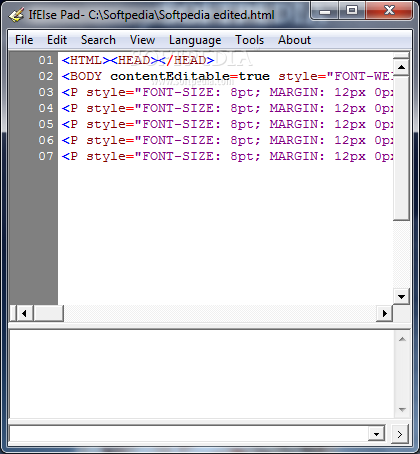Click the editor horizontal scrollbar thumb
Image resolution: width=420 pixels, height=454 pixels.
coord(48,313)
